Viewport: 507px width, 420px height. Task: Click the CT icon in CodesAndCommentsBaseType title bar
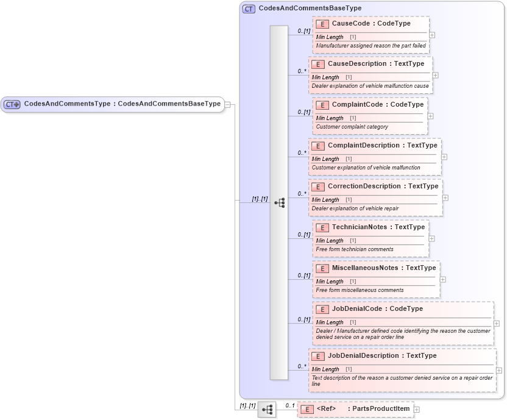[248, 9]
